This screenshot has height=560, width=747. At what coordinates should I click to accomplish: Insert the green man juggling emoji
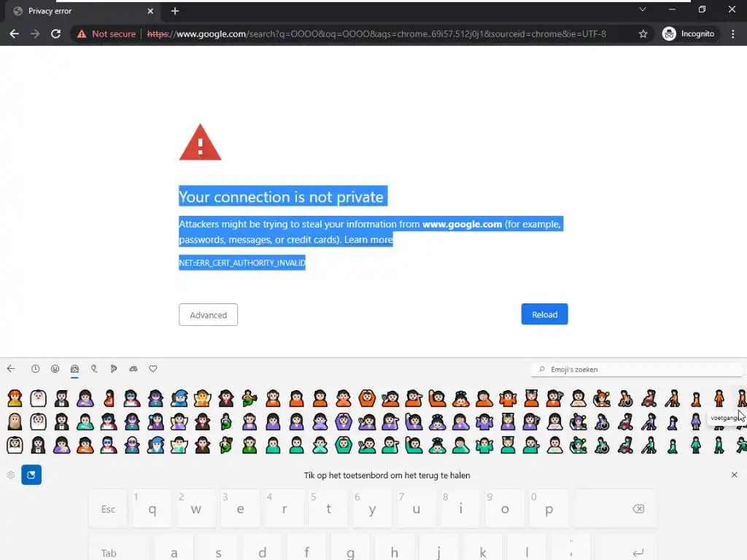(578, 445)
